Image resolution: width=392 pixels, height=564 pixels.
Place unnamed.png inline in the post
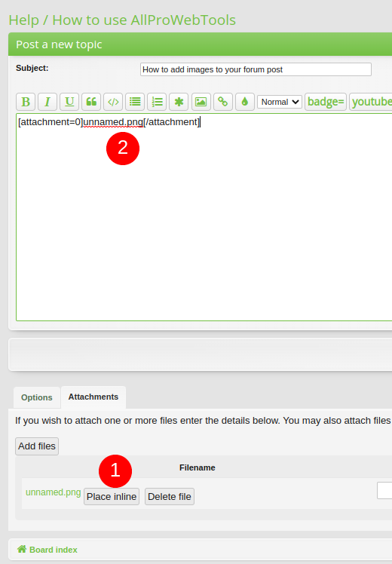click(x=112, y=497)
